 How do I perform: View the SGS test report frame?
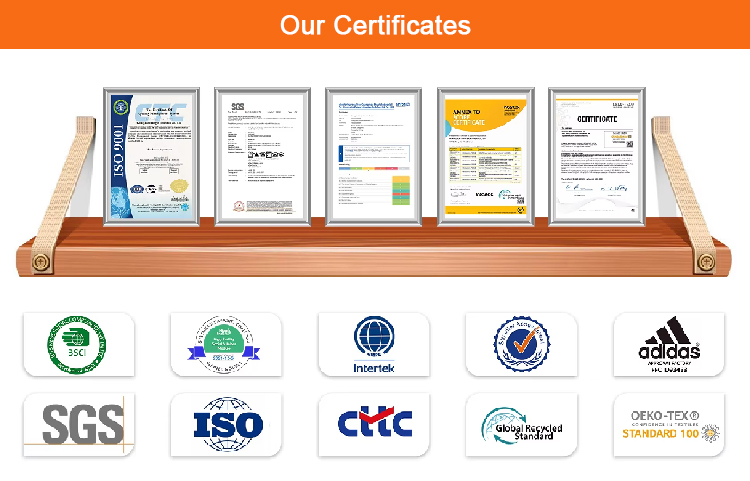(263, 156)
